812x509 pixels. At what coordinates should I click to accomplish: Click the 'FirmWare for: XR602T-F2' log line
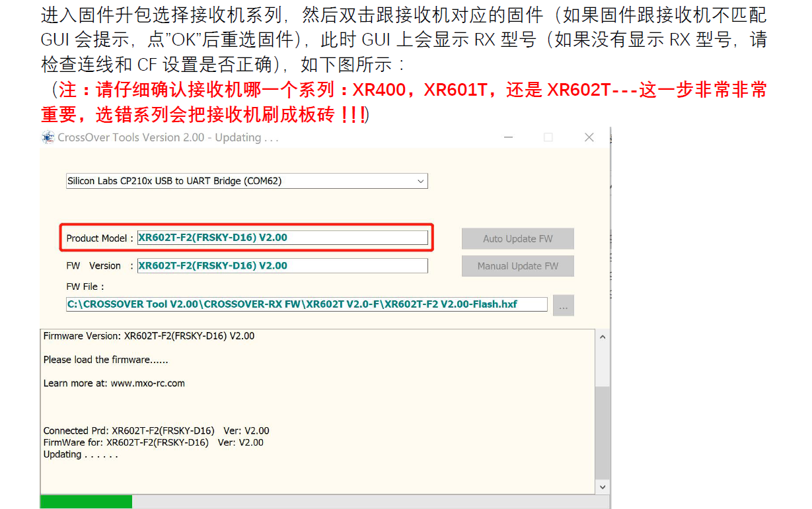click(153, 442)
